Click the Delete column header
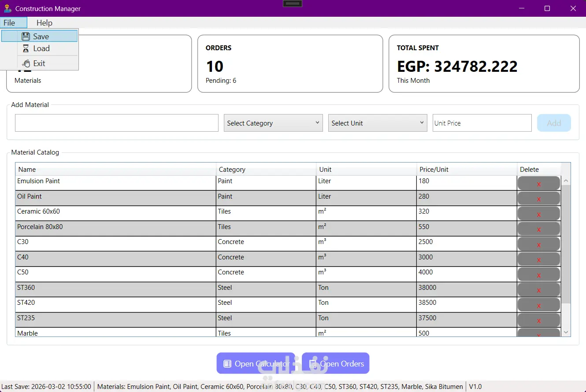 pyautogui.click(x=539, y=170)
